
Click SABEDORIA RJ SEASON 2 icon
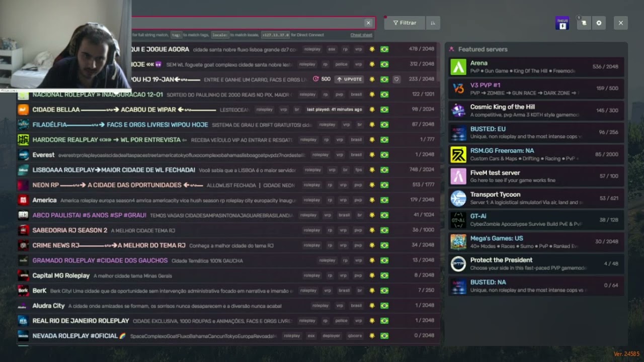coord(23,230)
